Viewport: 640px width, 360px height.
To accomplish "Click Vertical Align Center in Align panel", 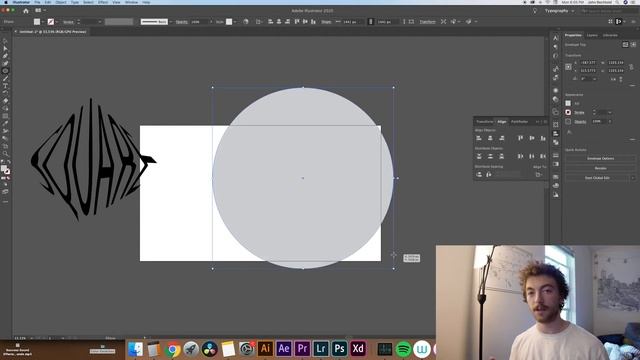I will (531, 138).
